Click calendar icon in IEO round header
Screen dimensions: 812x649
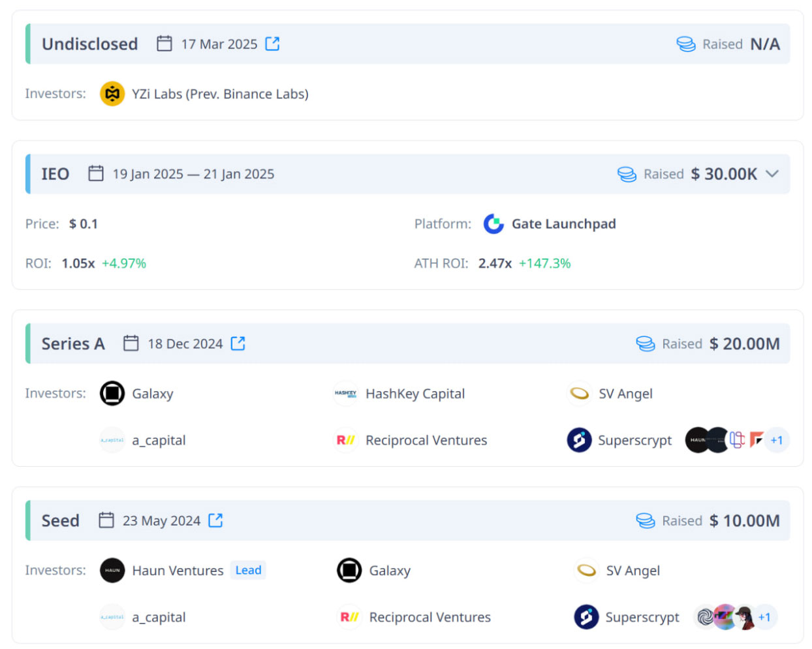tap(96, 174)
